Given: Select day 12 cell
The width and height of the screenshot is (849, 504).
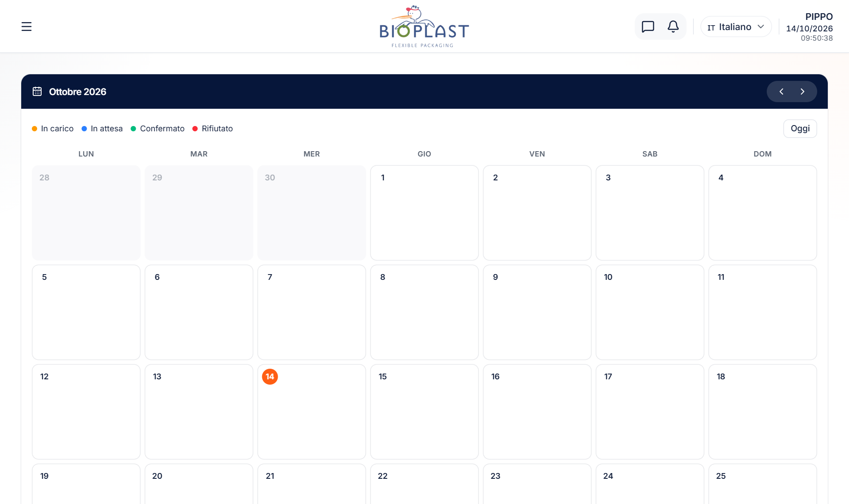Looking at the screenshot, I should (86, 412).
